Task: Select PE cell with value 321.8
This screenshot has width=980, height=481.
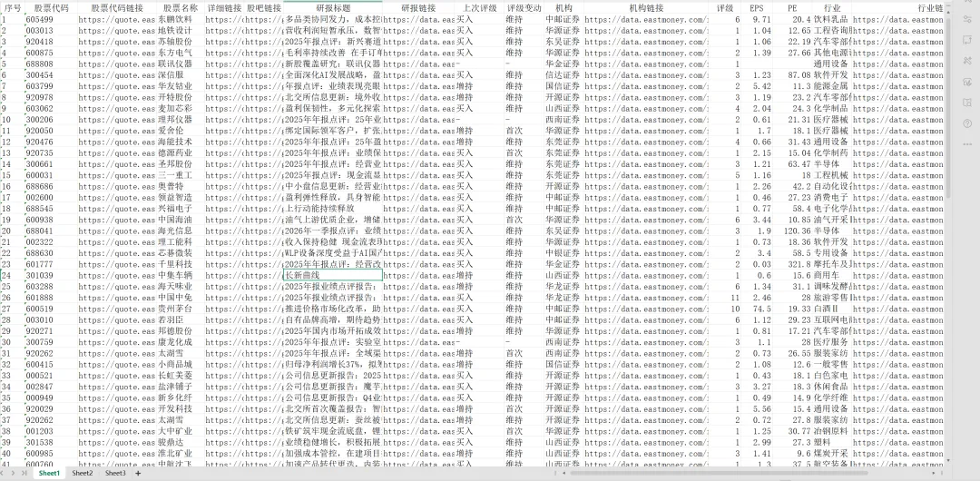Action: pyautogui.click(x=792, y=264)
